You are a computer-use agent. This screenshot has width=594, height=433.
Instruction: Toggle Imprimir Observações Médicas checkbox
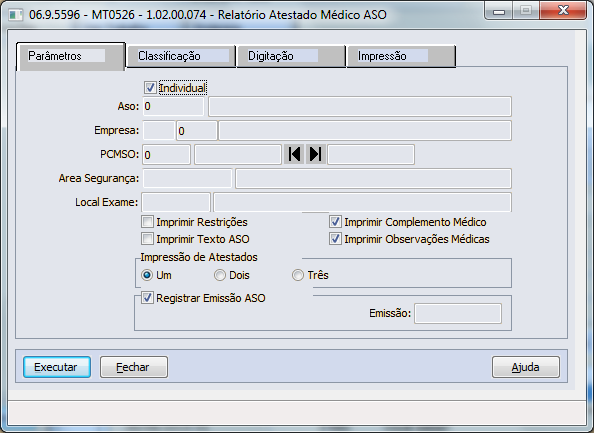click(335, 239)
